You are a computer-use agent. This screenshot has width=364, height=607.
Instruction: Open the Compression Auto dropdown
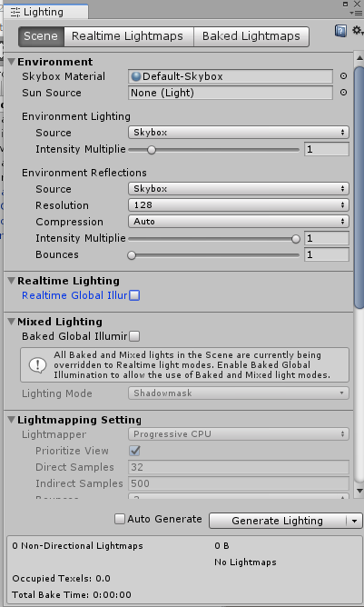pyautogui.click(x=239, y=222)
